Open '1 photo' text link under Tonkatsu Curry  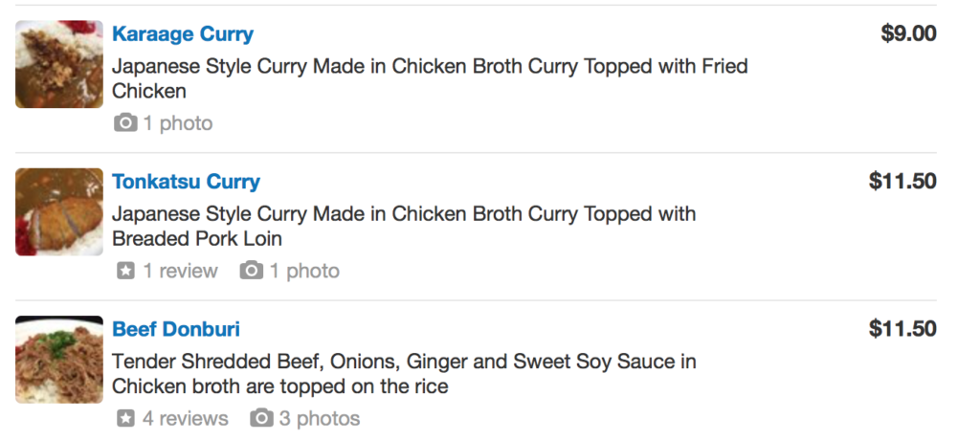[304, 272]
